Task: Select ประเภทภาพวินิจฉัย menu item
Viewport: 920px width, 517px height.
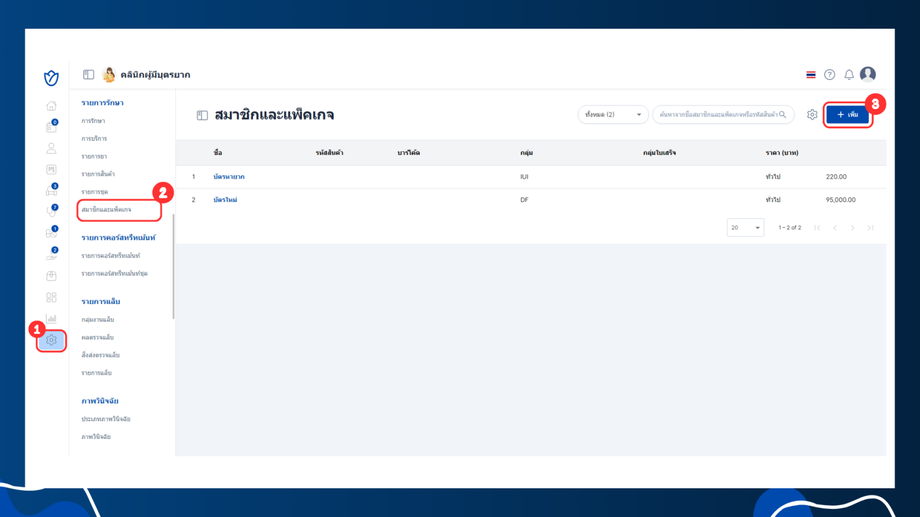Action: pos(106,419)
